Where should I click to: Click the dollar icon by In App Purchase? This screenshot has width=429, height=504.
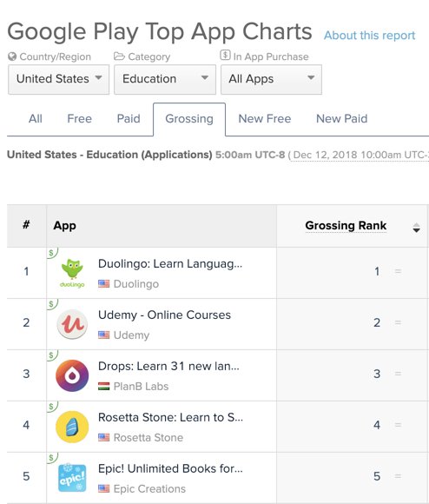click(x=225, y=55)
